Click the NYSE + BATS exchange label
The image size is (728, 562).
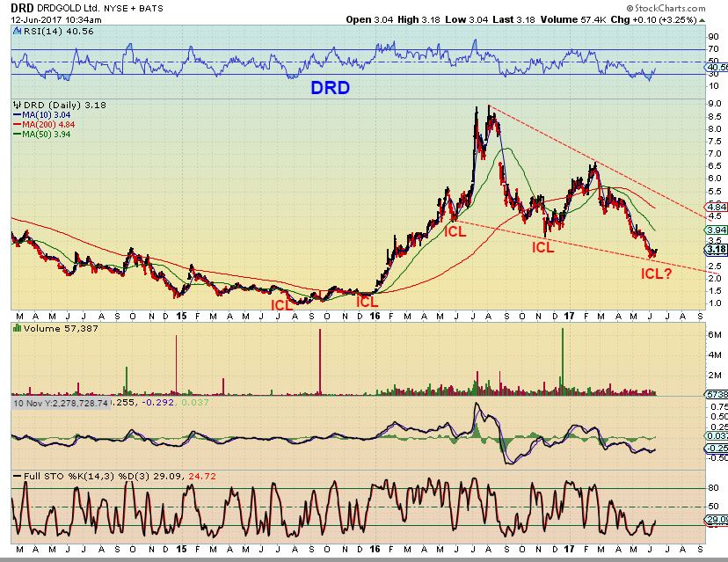click(134, 8)
